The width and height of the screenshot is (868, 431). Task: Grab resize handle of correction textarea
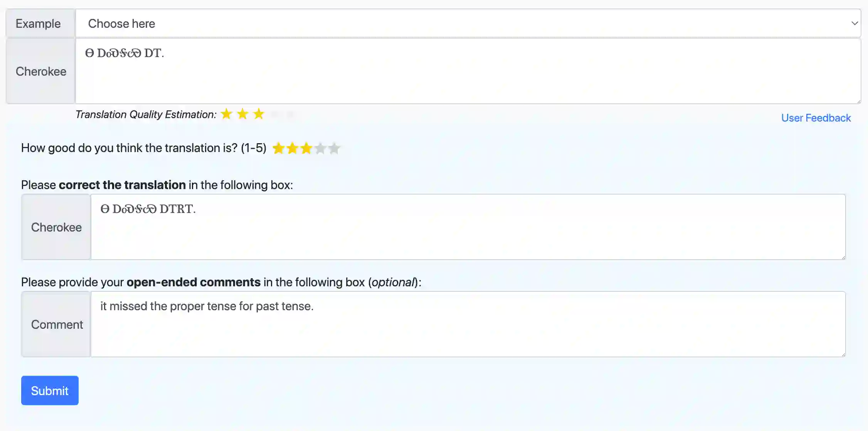pyautogui.click(x=843, y=257)
